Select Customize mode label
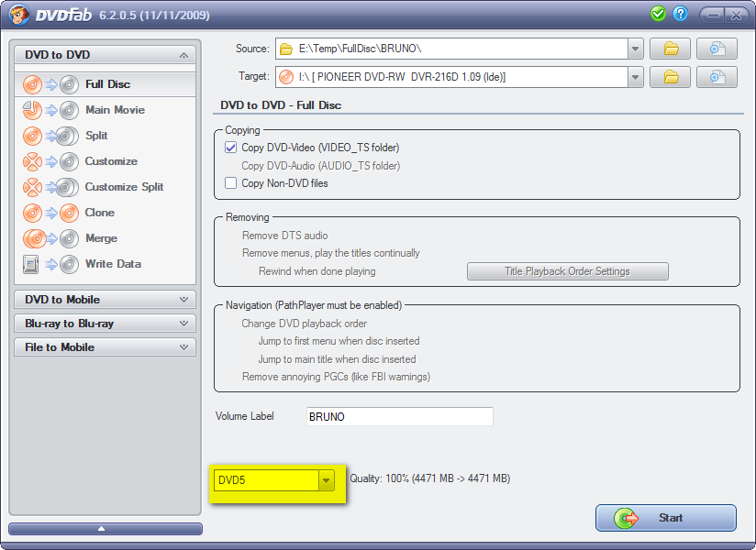 111,161
